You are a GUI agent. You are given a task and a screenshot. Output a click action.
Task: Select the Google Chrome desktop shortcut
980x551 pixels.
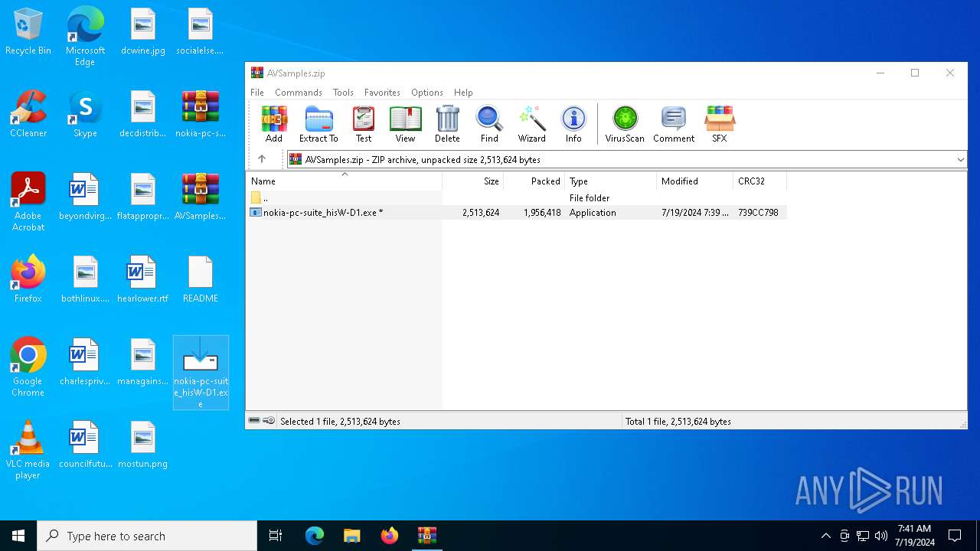[28, 367]
